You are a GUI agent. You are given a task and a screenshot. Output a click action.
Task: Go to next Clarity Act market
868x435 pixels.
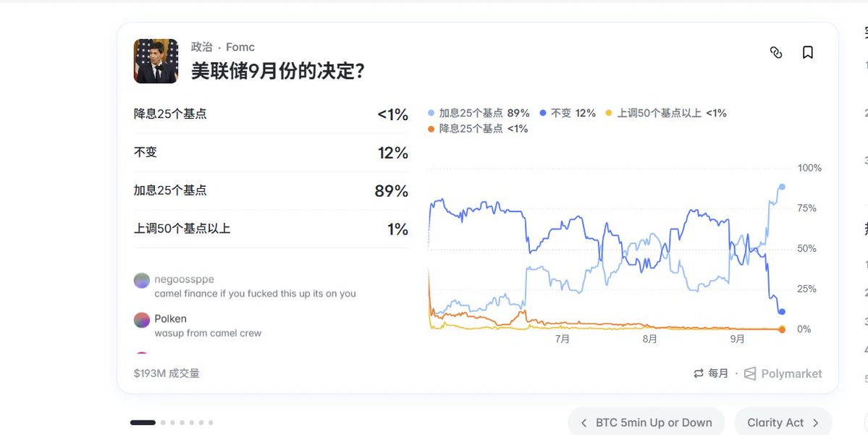(x=783, y=423)
